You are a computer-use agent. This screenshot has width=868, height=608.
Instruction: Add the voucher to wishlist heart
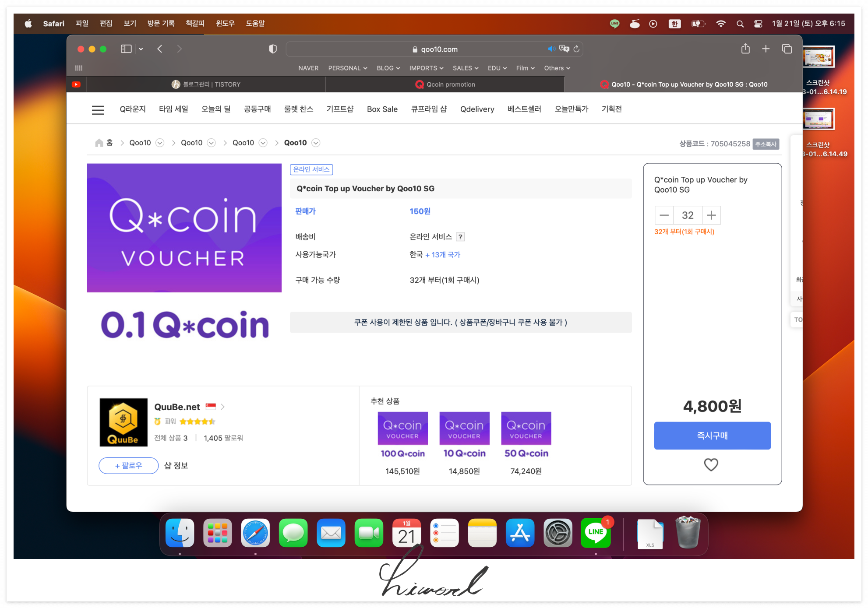(711, 464)
